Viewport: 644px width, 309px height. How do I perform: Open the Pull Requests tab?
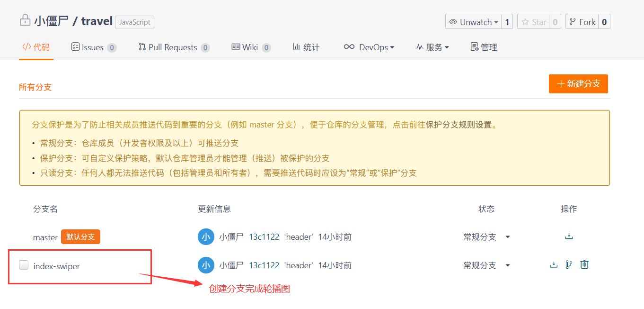coord(174,47)
